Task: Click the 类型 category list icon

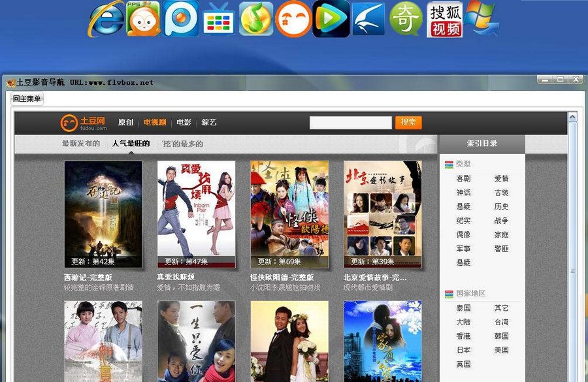Action: [449, 164]
